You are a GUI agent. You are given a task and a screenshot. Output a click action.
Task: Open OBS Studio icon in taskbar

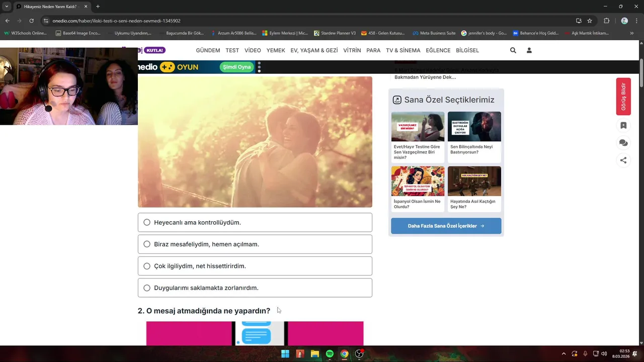point(359,354)
